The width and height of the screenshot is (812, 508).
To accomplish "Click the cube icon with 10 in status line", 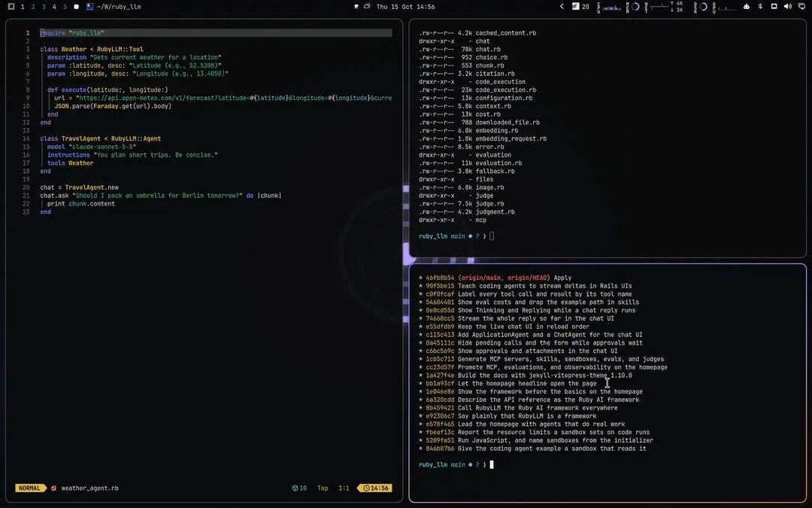I will [299, 488].
